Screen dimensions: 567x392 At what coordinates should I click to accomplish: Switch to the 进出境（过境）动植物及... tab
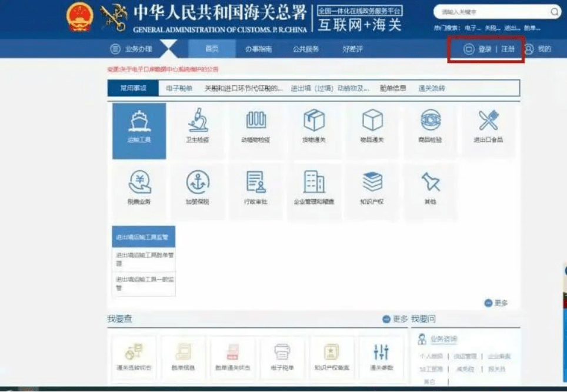coord(330,88)
